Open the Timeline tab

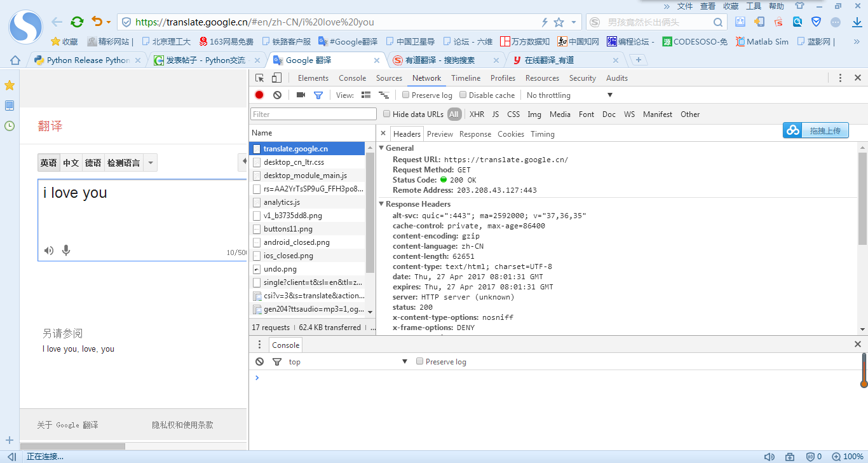tap(466, 78)
